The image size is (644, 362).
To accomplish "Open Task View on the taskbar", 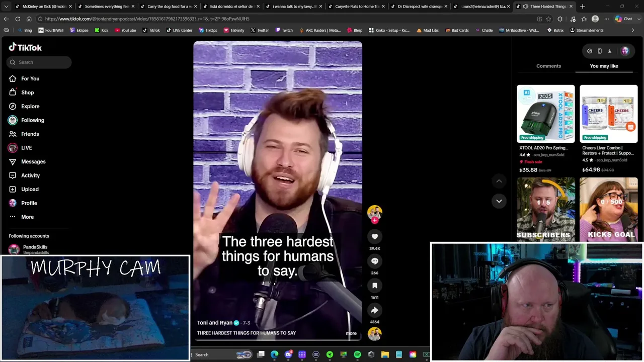I will [x=261, y=355].
